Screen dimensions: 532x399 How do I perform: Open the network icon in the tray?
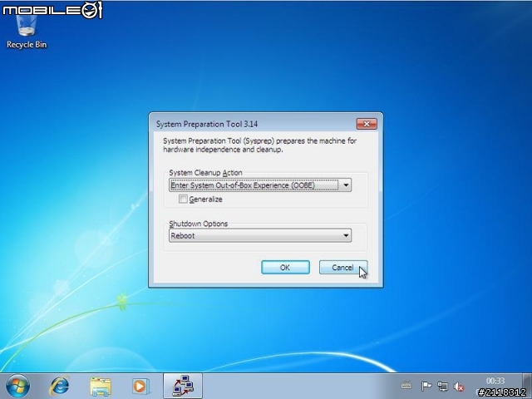point(442,386)
